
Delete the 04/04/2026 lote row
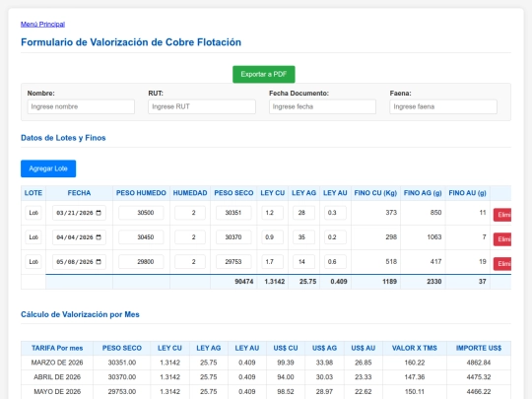[502, 239]
